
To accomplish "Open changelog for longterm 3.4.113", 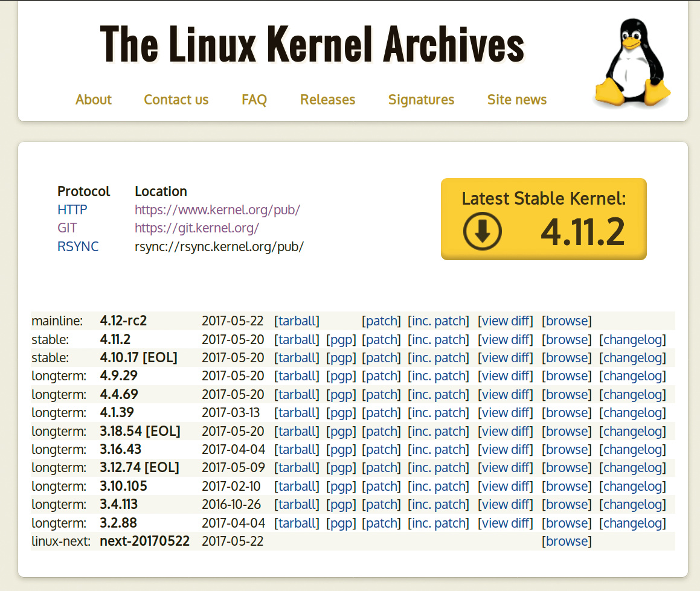I will [632, 505].
